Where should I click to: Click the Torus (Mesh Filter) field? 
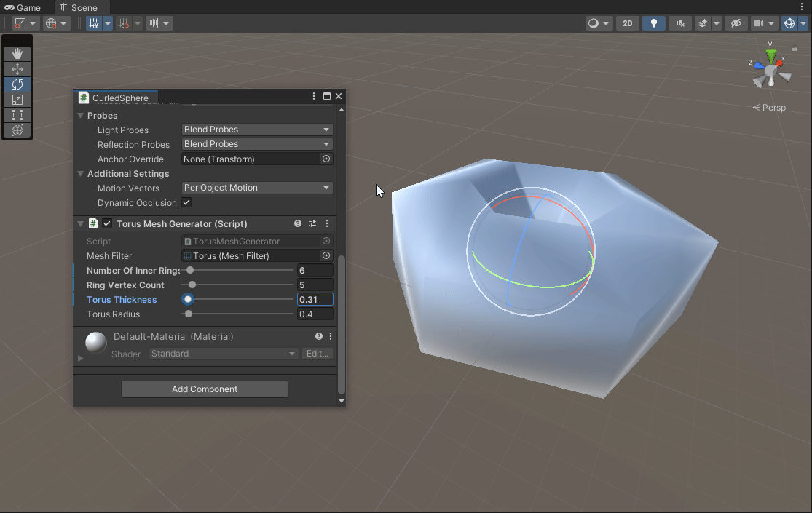pyautogui.click(x=252, y=255)
